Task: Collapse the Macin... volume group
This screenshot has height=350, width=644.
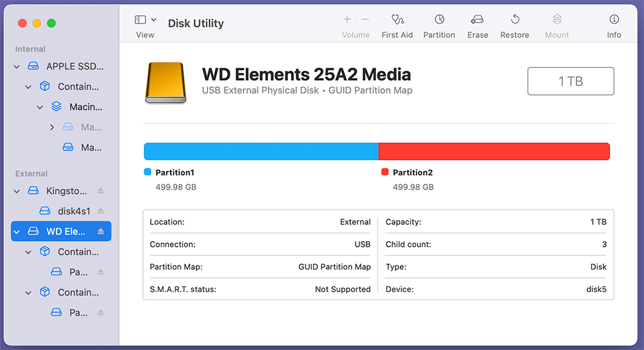Action: [40, 108]
